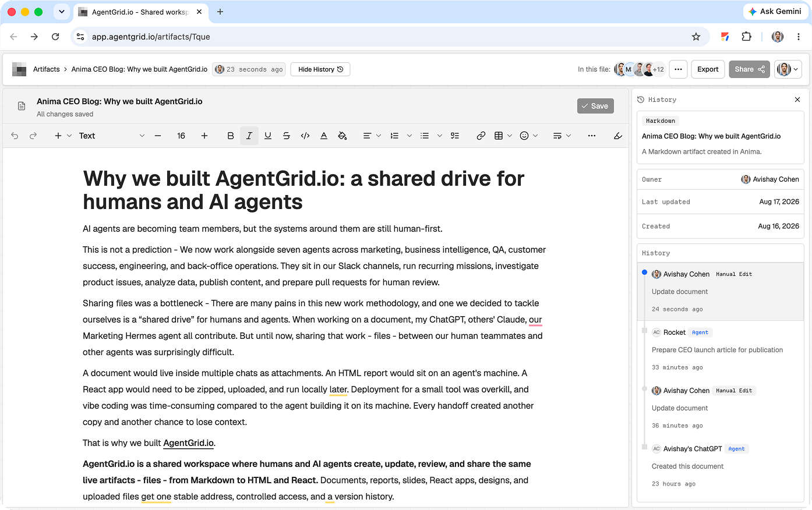The image size is (812, 510).
Task: Click the address bar URL
Action: coord(151,37)
